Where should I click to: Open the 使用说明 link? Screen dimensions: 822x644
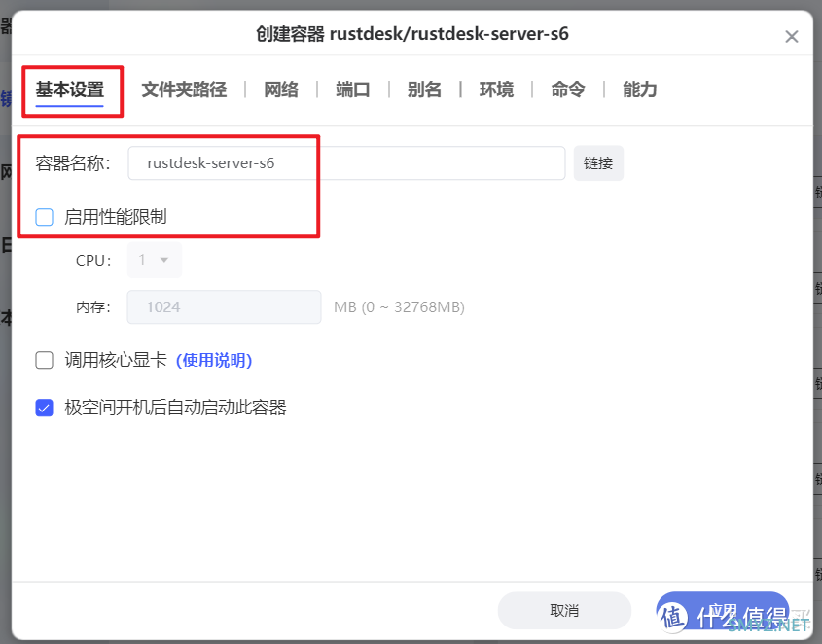214,360
